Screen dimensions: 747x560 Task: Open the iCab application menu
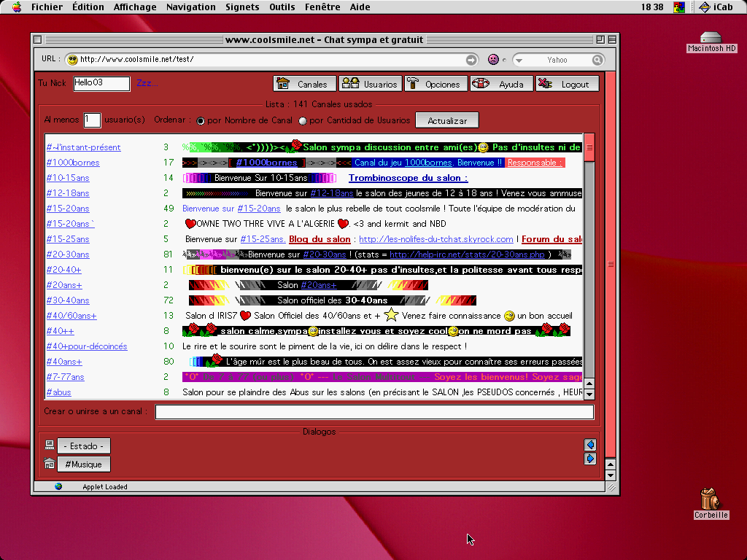(x=716, y=7)
